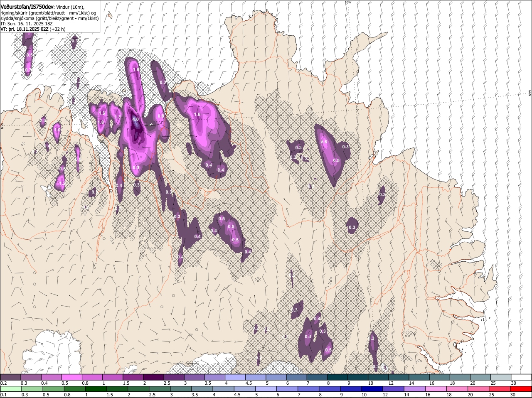The height and width of the screenshot is (398, 532).
Task: Click the 1.2 value label on the map
Action: [62, 183]
